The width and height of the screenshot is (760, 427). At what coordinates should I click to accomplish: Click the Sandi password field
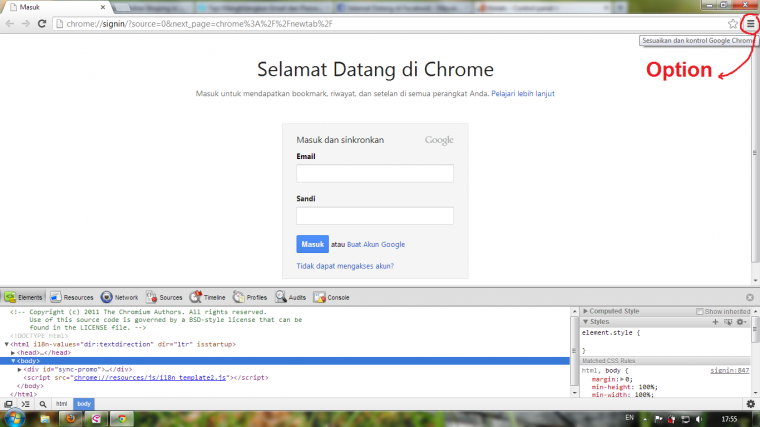point(375,216)
